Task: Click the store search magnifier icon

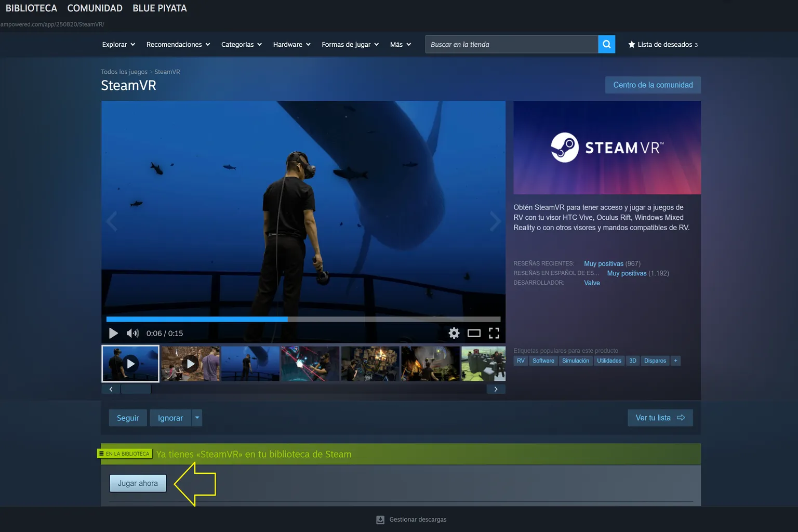Action: pos(606,44)
